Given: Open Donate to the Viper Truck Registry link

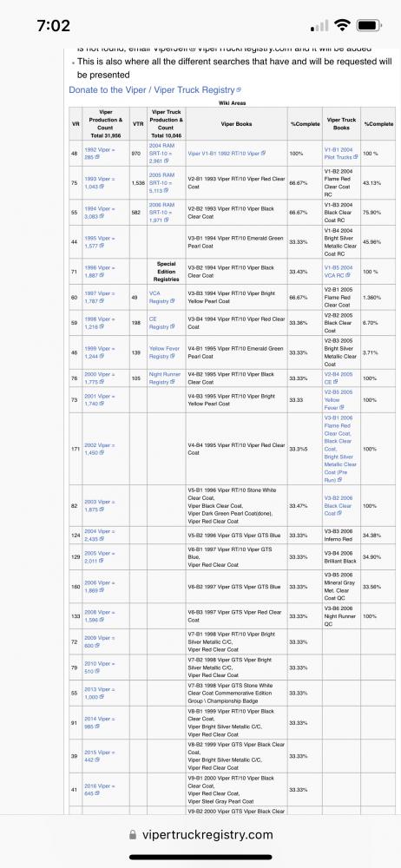Looking at the screenshot, I should click(154, 89).
